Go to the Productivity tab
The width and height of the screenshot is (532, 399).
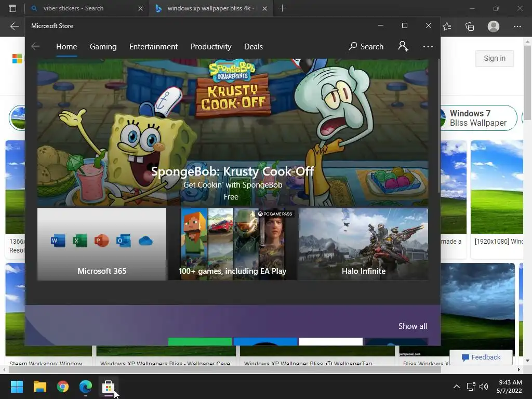pos(211,46)
